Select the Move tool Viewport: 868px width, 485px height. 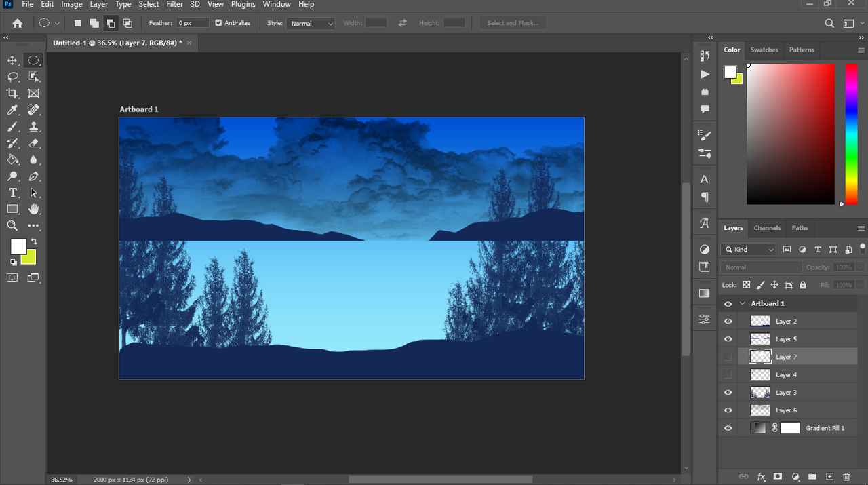coord(12,60)
